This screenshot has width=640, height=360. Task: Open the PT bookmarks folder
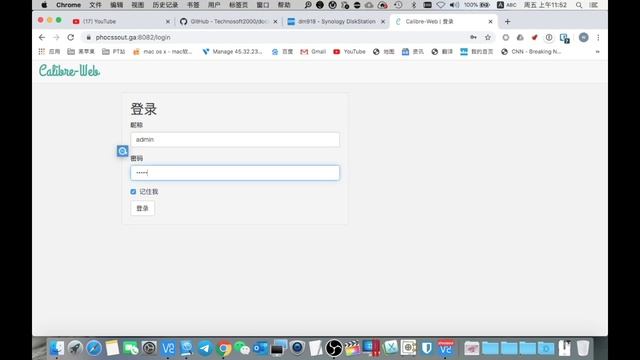(113, 51)
